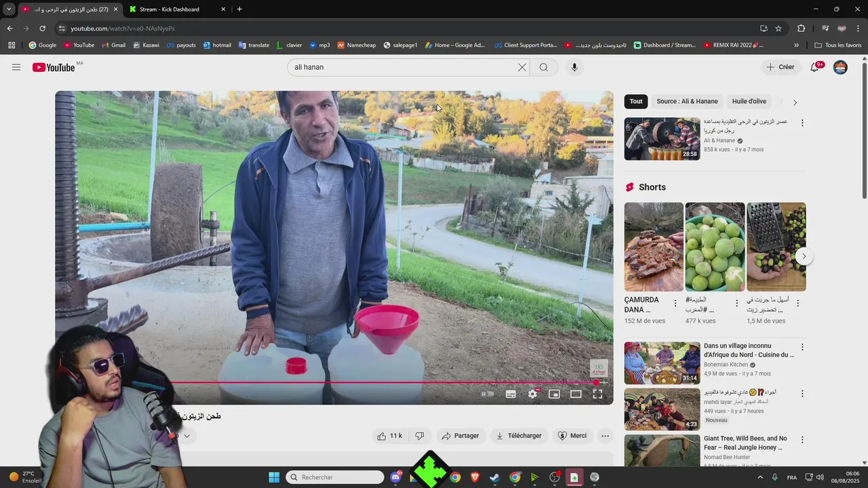
Task: Open the Namecheap bookmark
Action: click(355, 45)
